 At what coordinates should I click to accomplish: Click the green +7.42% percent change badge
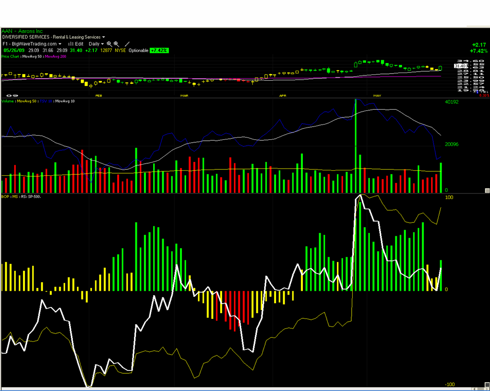159,50
